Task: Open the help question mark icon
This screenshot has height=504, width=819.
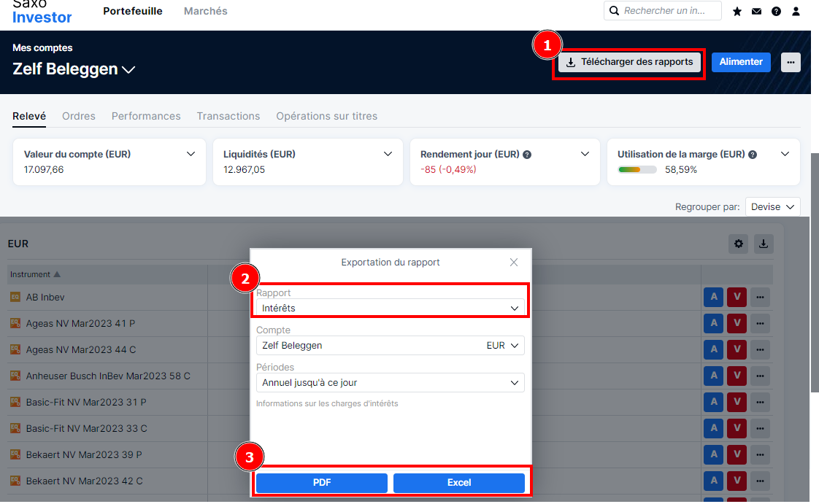Action: click(x=776, y=11)
